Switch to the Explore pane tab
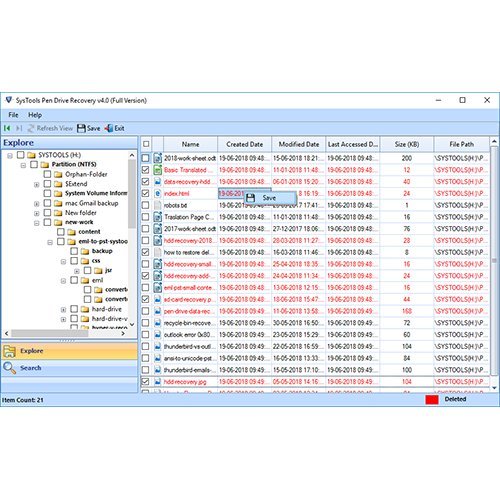 pyautogui.click(x=69, y=351)
